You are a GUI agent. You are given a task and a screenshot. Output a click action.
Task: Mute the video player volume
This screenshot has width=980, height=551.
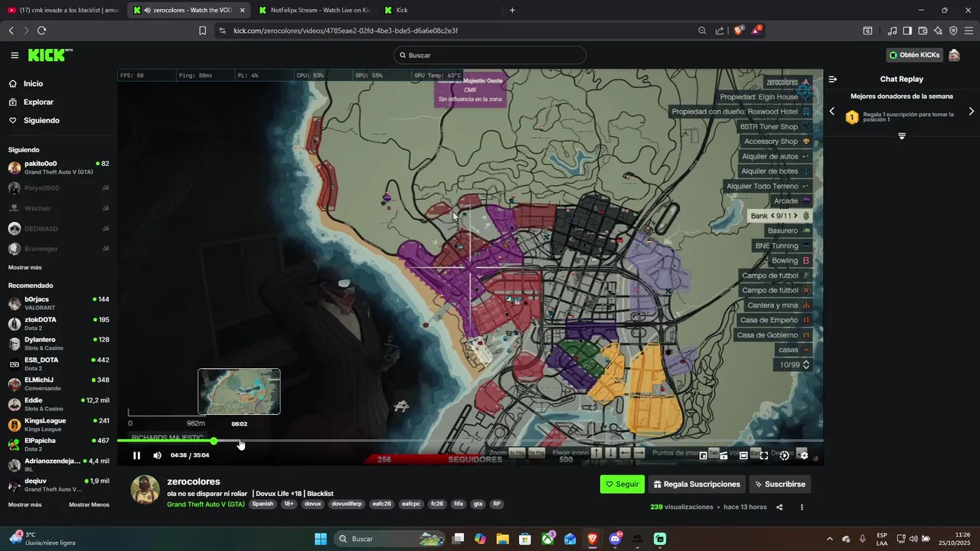158,455
